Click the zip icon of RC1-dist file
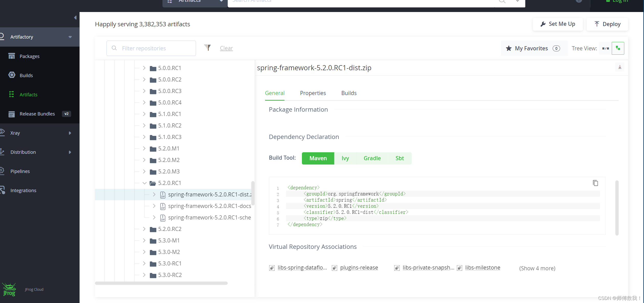This screenshot has width=644, height=303. (x=163, y=195)
